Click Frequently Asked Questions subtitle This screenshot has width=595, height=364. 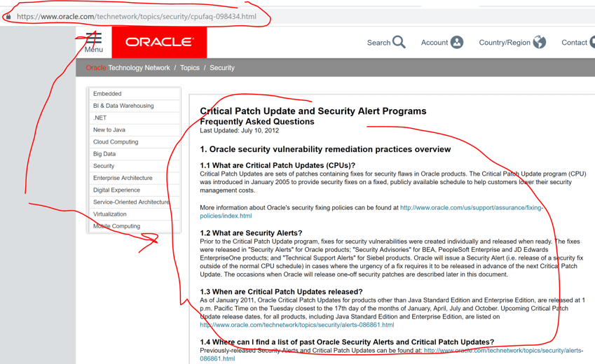pos(257,122)
